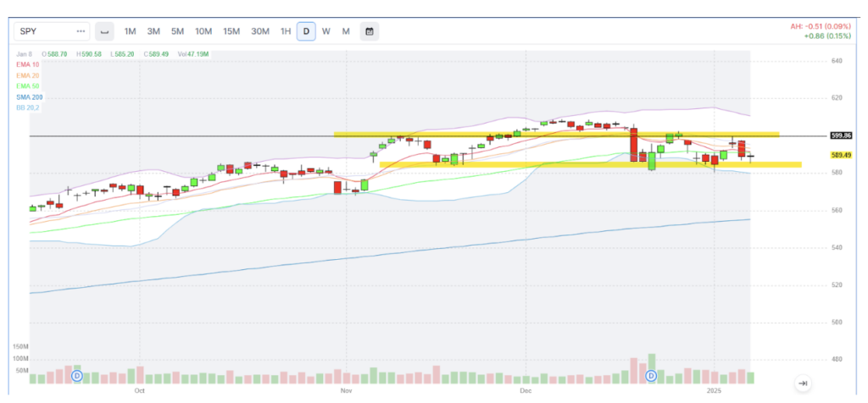
Task: Click the 500 price axis label
Action: 837,323
